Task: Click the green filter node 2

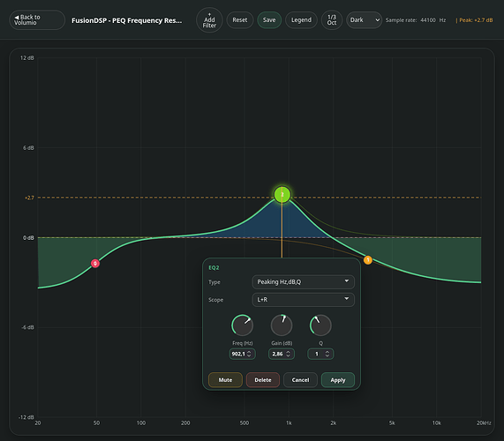Action: pyautogui.click(x=282, y=195)
